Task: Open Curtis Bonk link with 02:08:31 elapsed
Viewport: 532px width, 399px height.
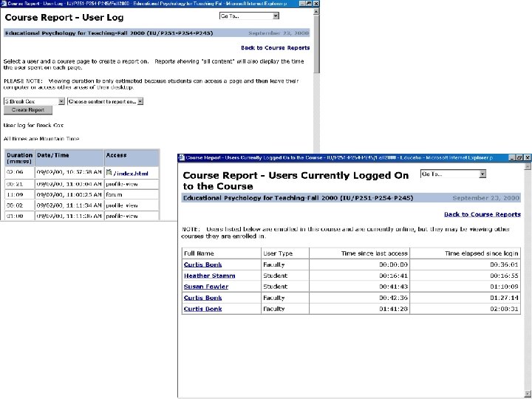Action: [x=202, y=309]
